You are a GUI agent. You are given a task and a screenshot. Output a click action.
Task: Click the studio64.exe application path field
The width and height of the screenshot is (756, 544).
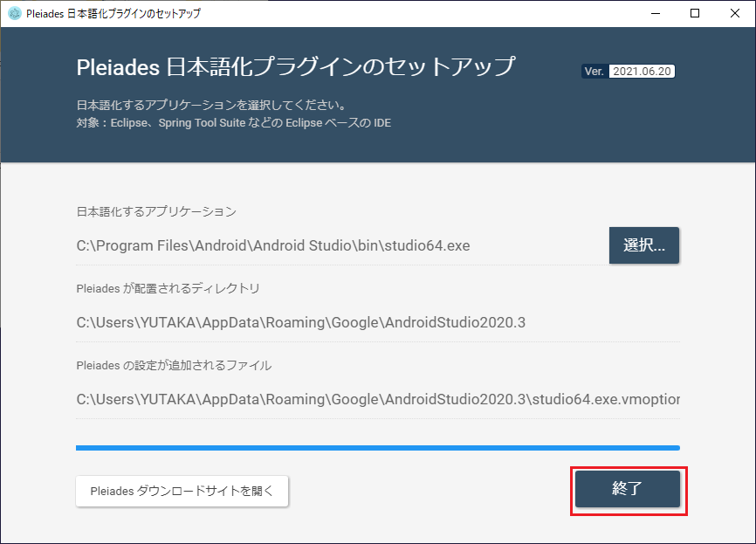341,245
